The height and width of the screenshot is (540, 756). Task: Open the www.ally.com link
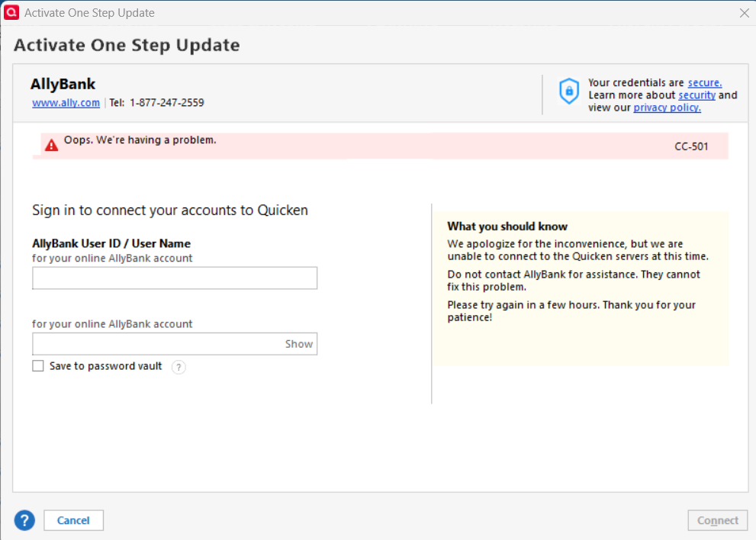66,103
